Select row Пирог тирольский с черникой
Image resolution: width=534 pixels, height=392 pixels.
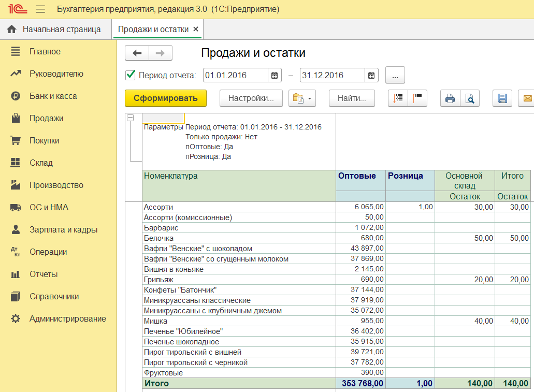pos(336,362)
